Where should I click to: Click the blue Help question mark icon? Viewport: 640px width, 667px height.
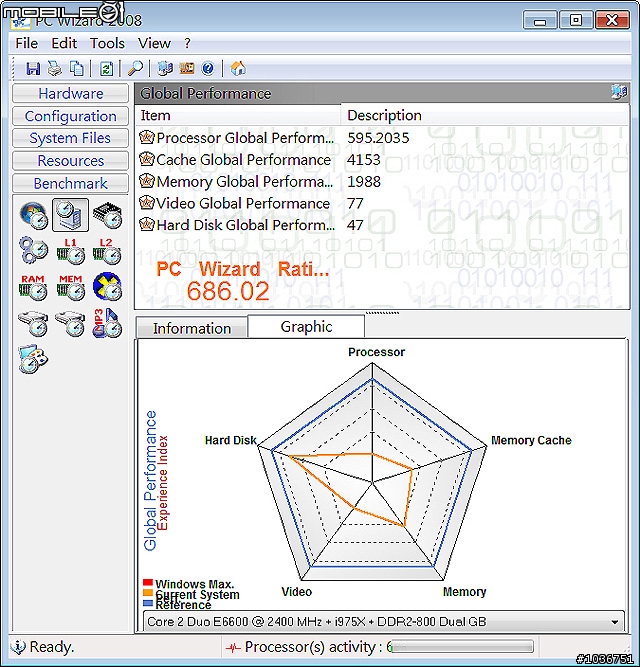[x=208, y=68]
